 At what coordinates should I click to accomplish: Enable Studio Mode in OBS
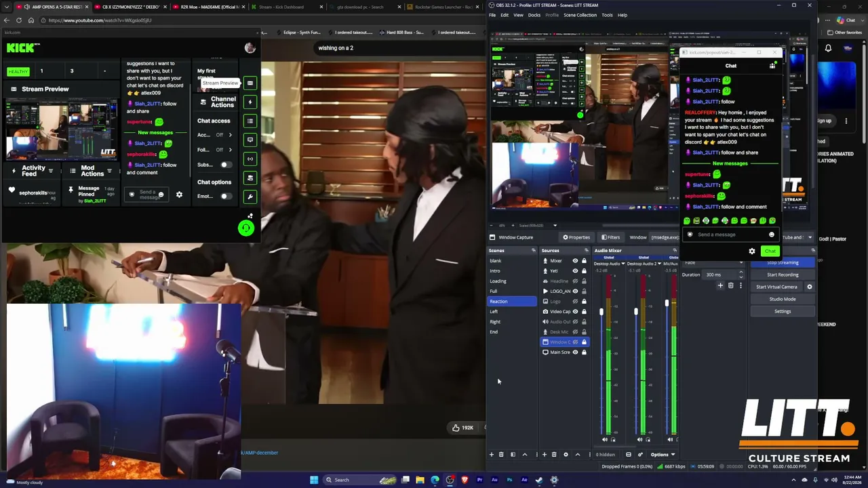(783, 299)
